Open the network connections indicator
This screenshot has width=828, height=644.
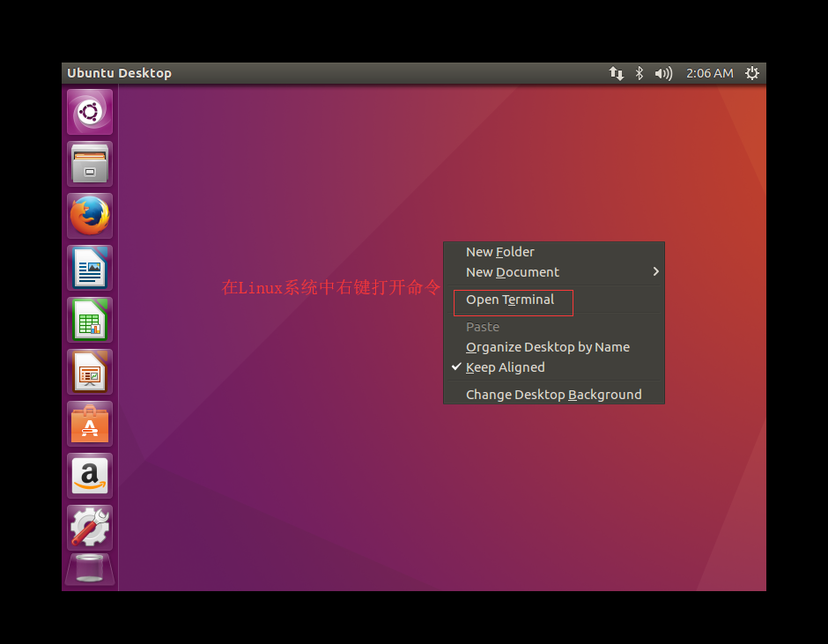pos(617,73)
